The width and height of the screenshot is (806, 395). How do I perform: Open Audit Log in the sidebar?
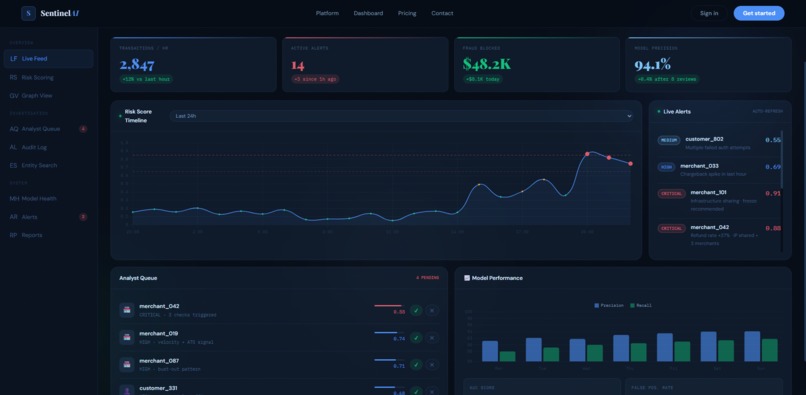(48, 147)
